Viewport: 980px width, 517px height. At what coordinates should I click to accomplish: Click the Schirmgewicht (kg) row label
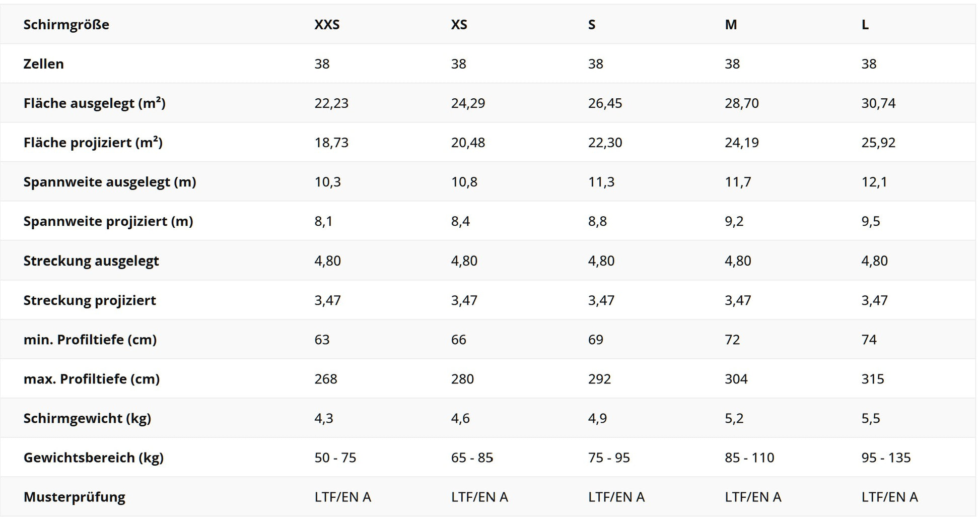click(87, 418)
